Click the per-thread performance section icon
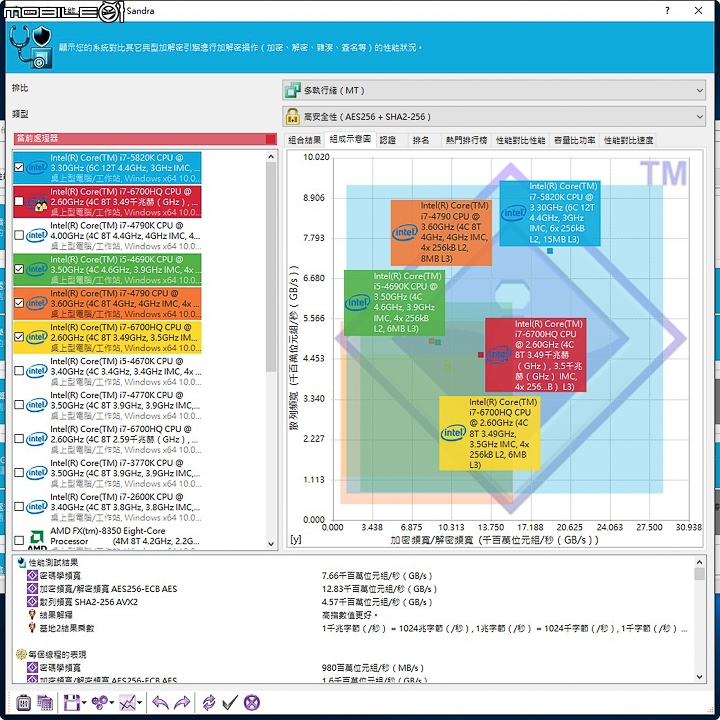 coord(21,654)
